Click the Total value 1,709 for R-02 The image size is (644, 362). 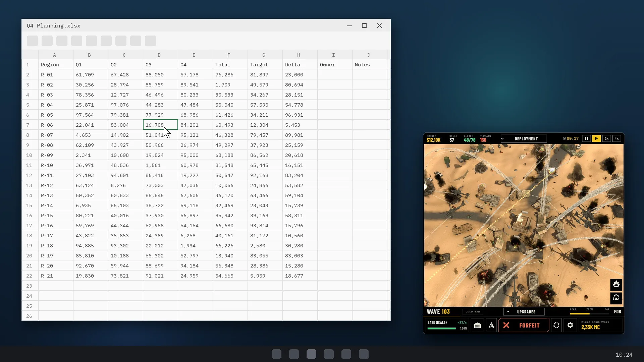coord(230,85)
